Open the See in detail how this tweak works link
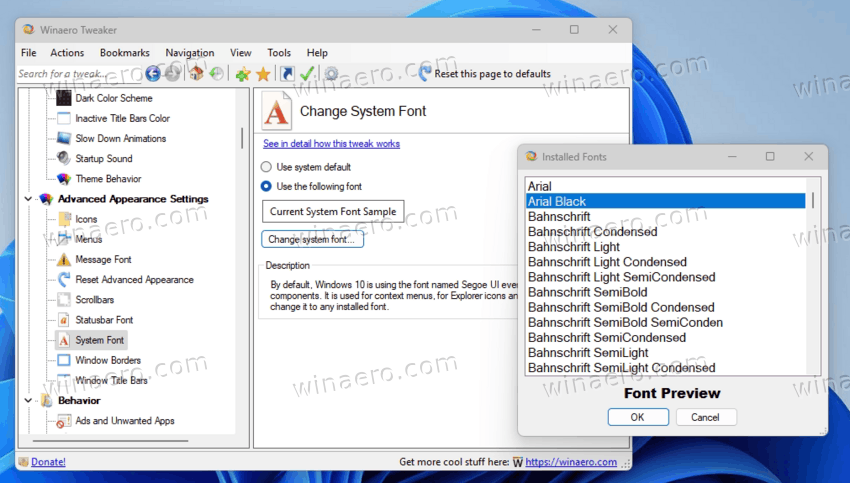The width and height of the screenshot is (850, 483). (332, 144)
